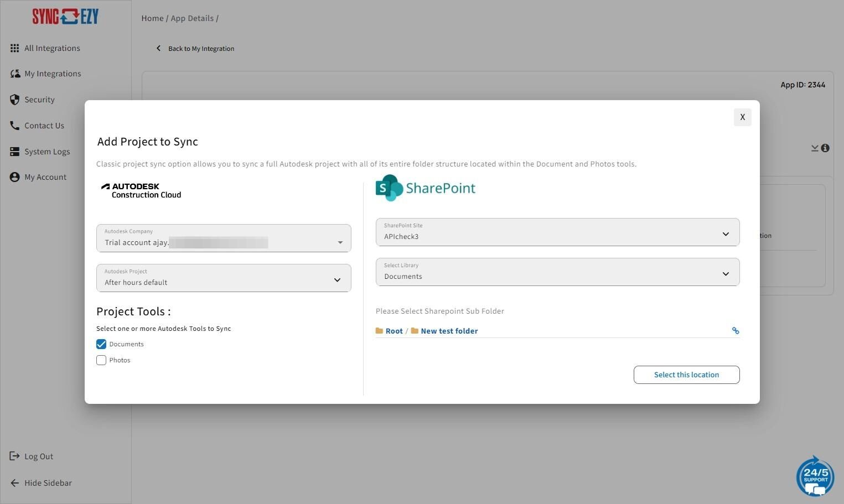Close the Add Project to Sync dialog
844x504 pixels.
click(x=743, y=117)
